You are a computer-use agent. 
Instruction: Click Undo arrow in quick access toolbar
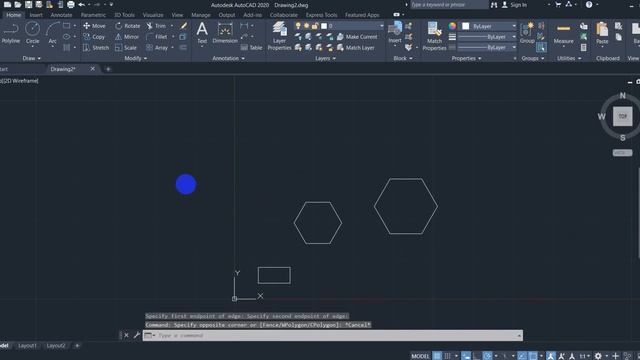(x=82, y=4)
